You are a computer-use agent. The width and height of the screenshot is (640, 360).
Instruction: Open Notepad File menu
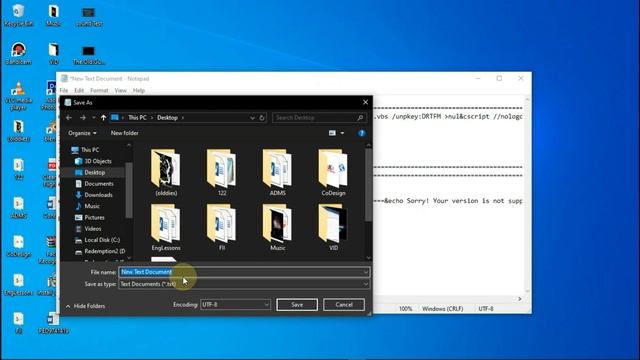click(64, 90)
